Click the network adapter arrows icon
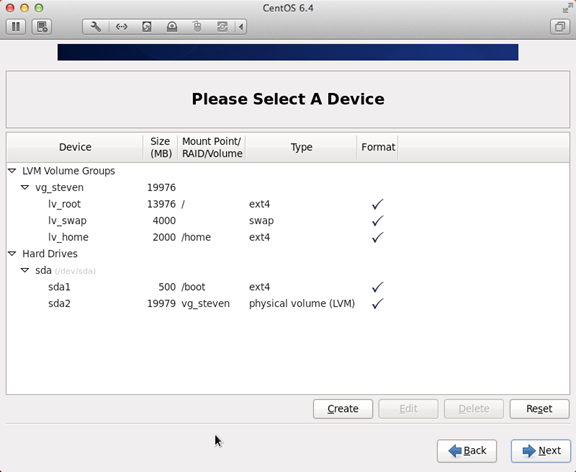The image size is (576, 472). click(121, 27)
